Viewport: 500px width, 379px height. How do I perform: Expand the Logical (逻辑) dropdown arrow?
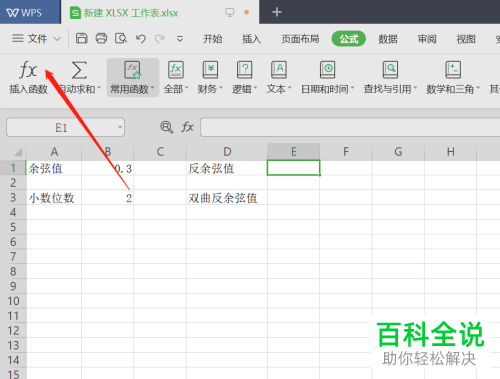click(255, 88)
